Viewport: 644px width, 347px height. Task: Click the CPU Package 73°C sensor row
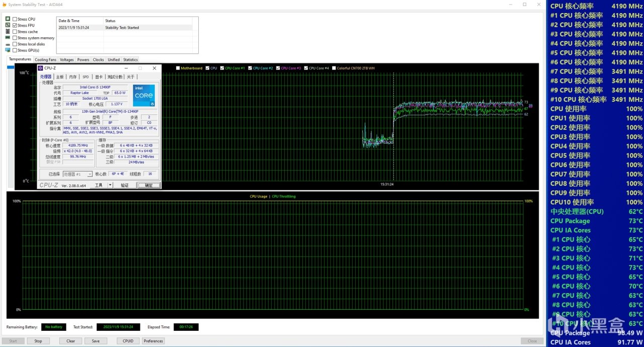(596, 221)
